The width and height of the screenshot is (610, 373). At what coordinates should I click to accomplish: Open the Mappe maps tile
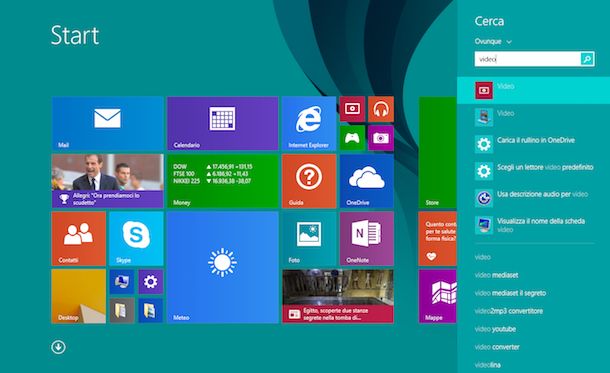[438, 296]
